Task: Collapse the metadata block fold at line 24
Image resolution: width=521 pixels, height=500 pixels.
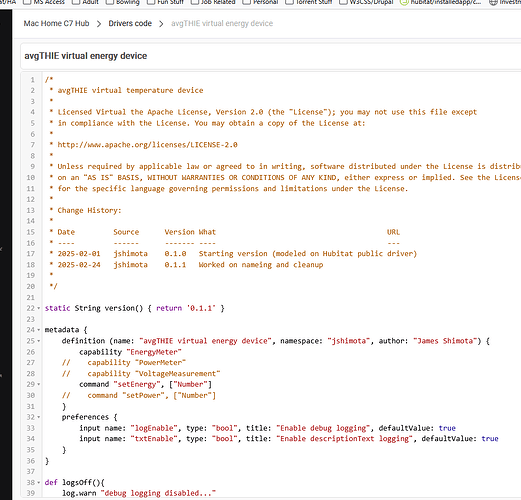Action: 39,330
